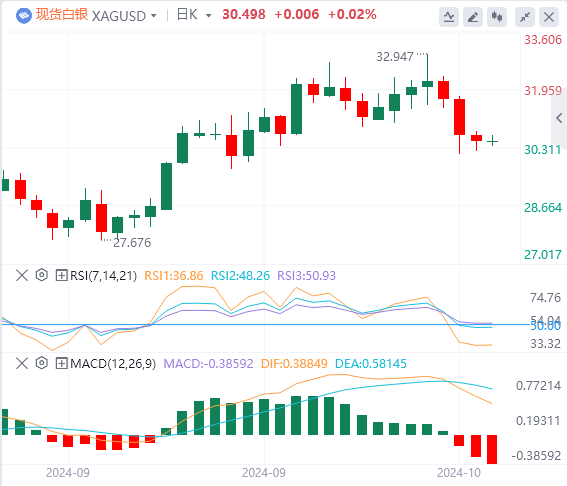Expand the collapsed right side panel chevron
567x486 pixels.
coord(559,118)
